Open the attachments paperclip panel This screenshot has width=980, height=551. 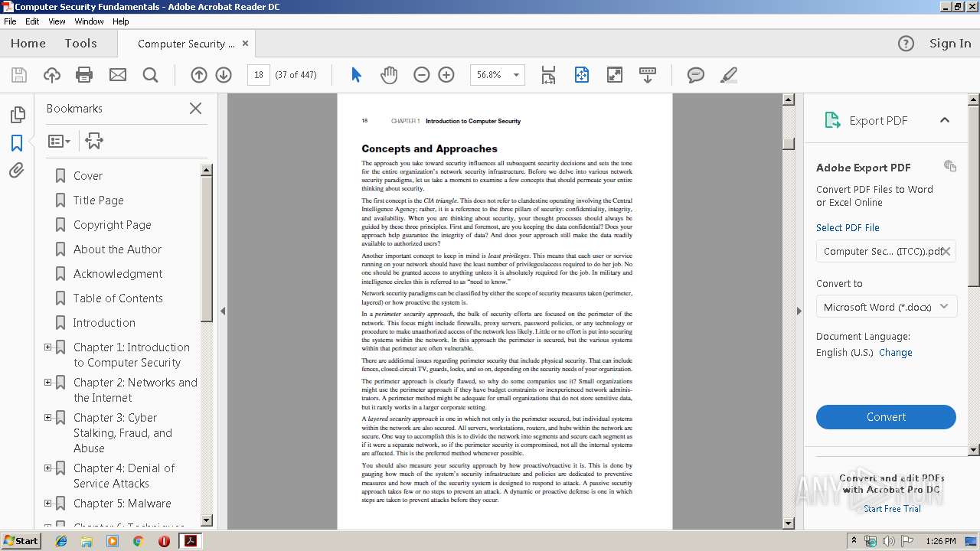pyautogui.click(x=17, y=170)
